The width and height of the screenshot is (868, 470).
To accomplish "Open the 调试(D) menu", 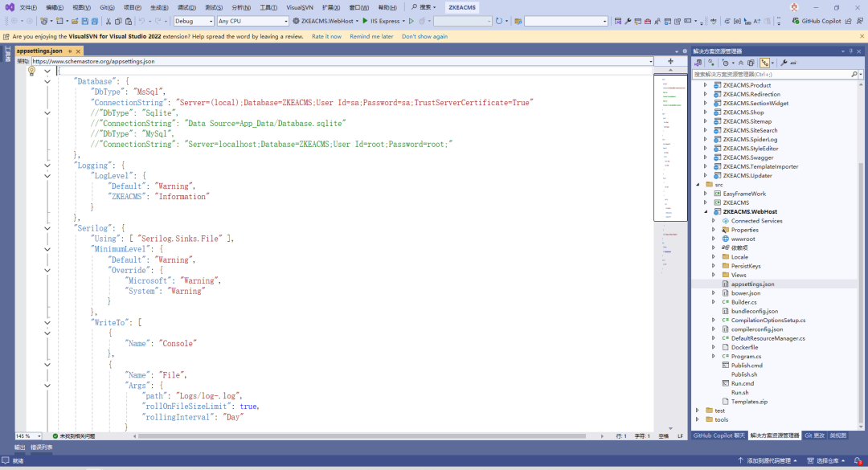I will [186, 8].
